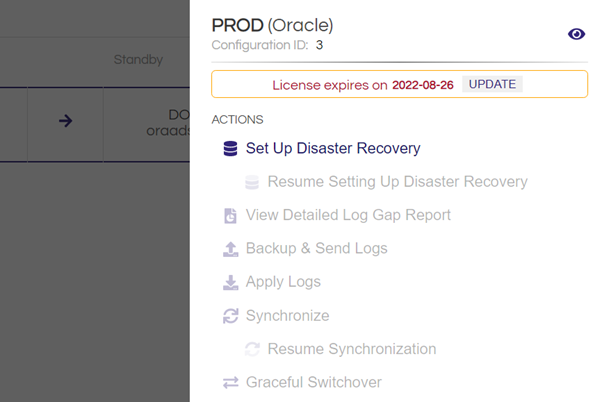Select Resume Setting Up Disaster Recovery

coord(397,182)
